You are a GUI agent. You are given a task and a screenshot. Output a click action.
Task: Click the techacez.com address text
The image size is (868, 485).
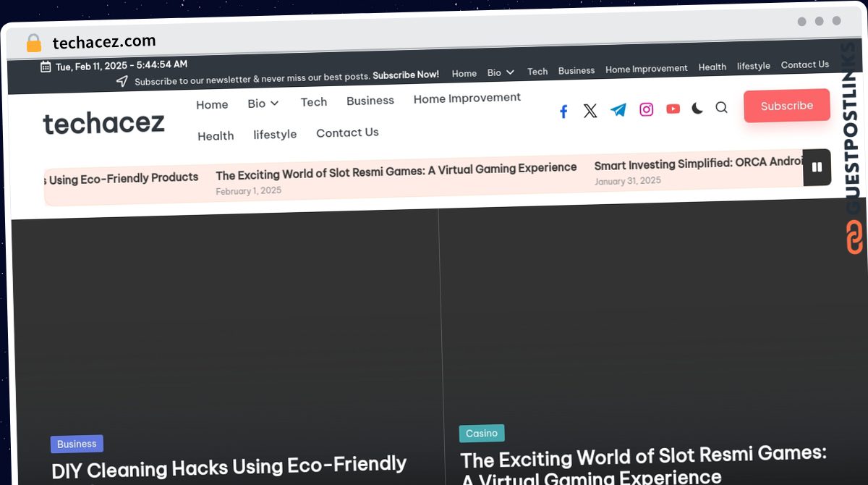click(x=104, y=41)
